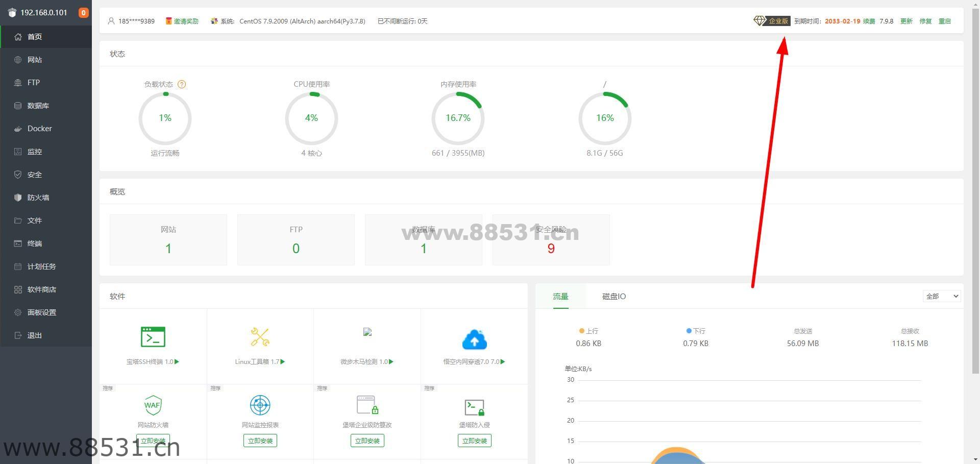Click the 退出 logout icon in sidebar
The height and width of the screenshot is (464, 980).
click(18, 335)
